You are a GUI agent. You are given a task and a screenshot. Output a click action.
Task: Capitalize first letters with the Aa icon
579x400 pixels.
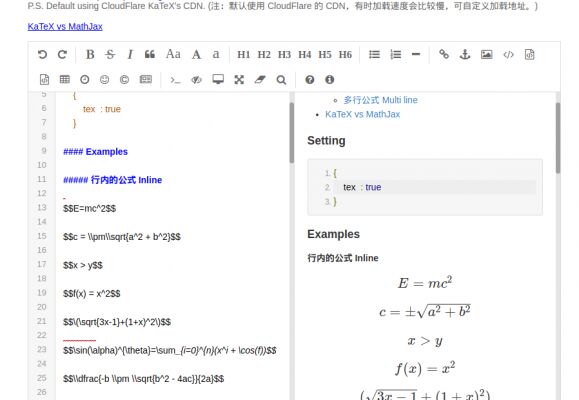[x=173, y=54]
